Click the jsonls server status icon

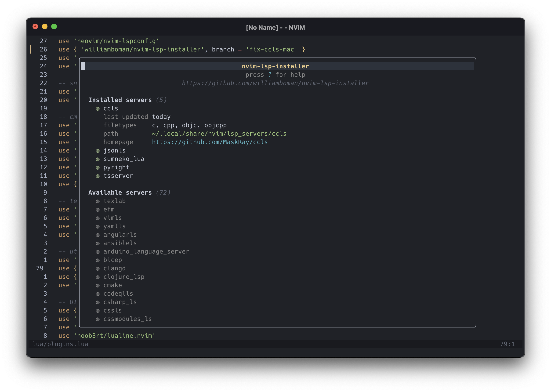point(98,150)
